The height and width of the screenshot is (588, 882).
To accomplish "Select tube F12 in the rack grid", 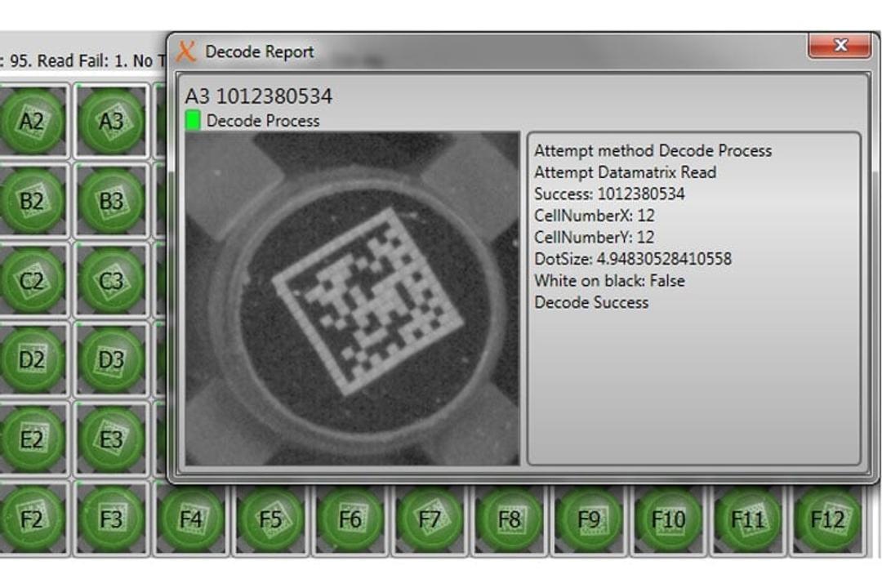I will (827, 519).
